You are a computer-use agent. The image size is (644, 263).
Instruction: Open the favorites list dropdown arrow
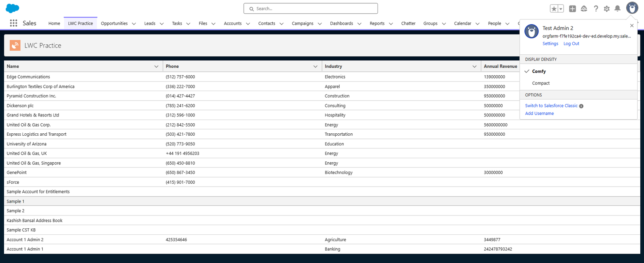[x=561, y=8]
